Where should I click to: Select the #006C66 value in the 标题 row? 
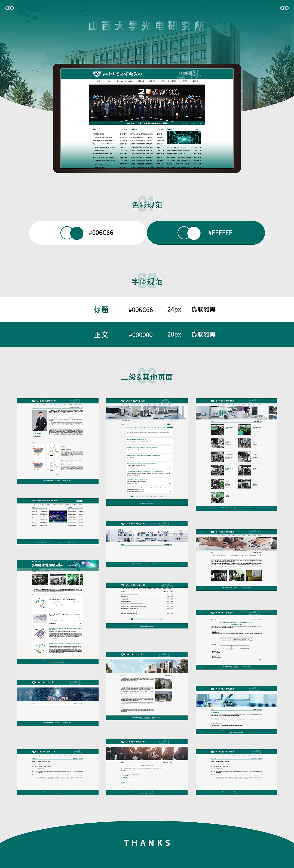(x=141, y=310)
